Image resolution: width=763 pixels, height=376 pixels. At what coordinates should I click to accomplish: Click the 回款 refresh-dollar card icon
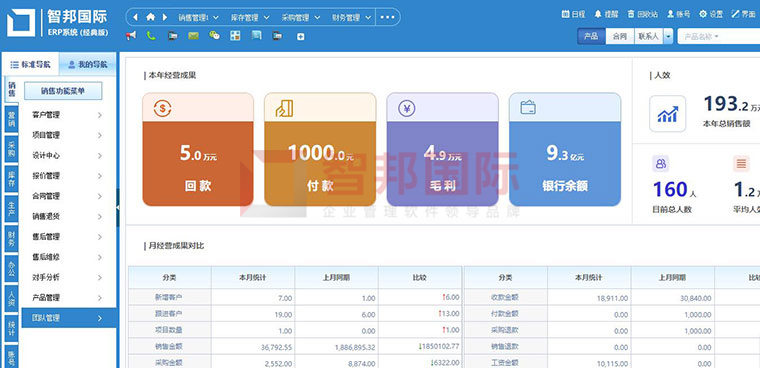click(x=162, y=108)
